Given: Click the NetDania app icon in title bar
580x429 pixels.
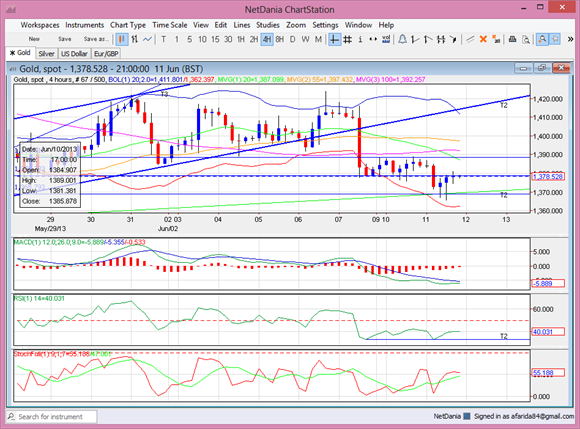Looking at the screenshot, I should click(x=11, y=9).
